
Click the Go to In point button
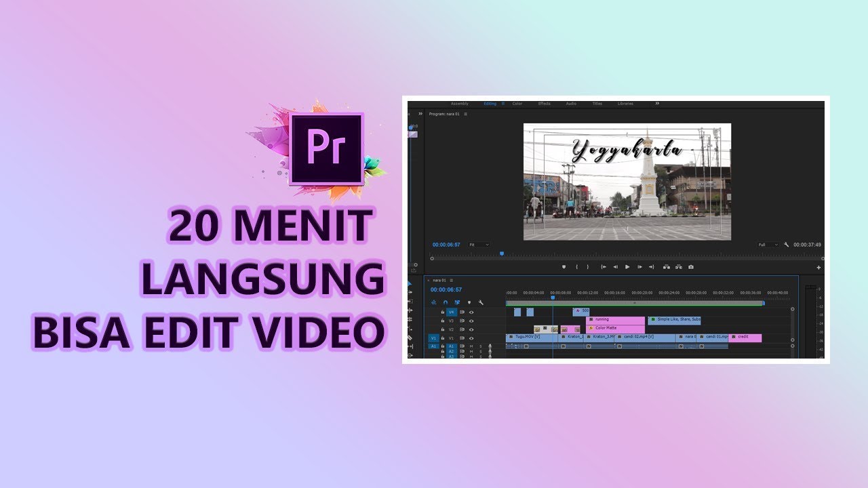(x=603, y=267)
